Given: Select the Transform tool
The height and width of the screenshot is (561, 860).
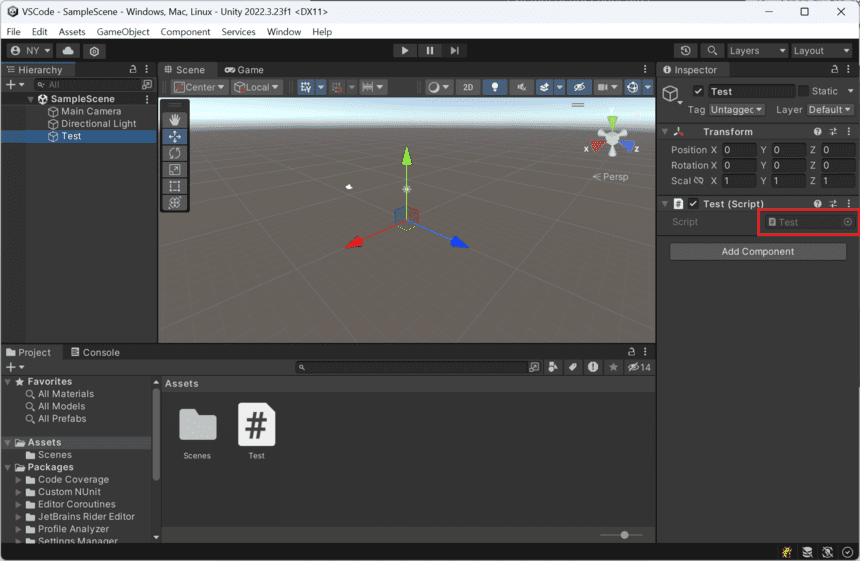Looking at the screenshot, I should click(174, 202).
